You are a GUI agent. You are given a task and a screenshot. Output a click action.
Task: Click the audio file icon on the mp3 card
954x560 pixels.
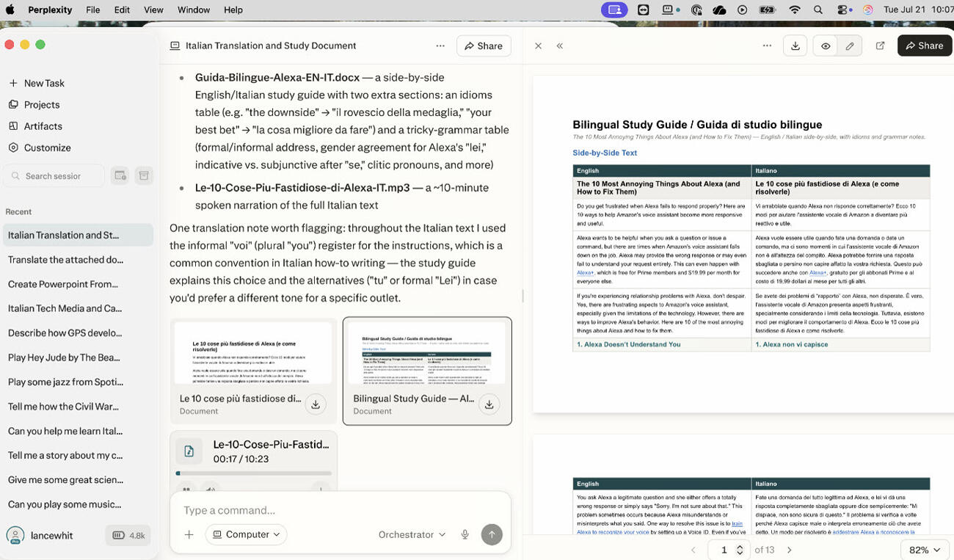point(189,451)
